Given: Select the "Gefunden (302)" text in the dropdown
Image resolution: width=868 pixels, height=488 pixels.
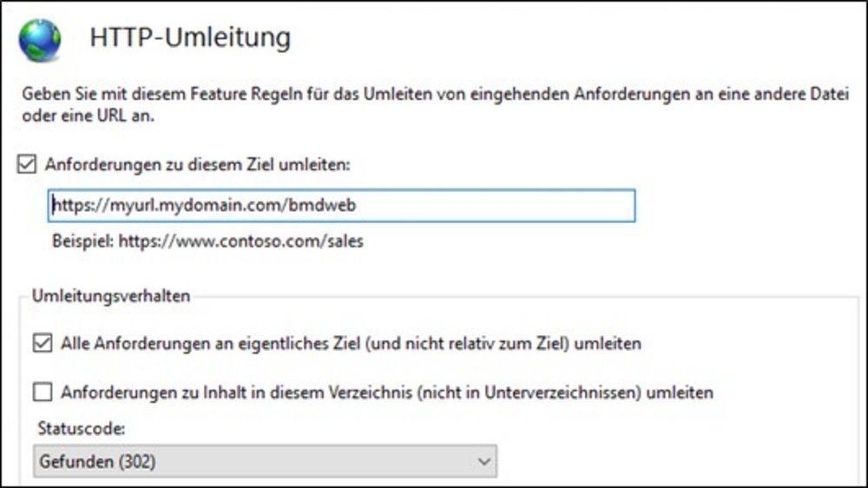Looking at the screenshot, I should 97,462.
